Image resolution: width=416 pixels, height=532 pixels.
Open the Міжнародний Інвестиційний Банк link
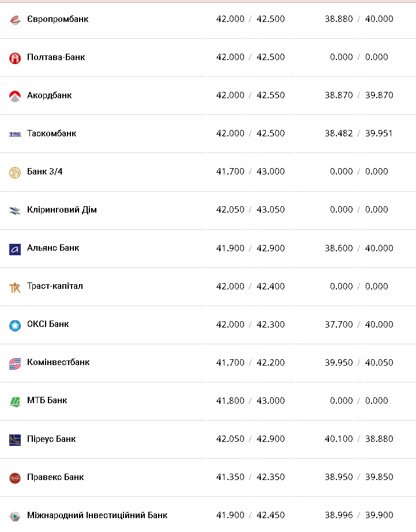coord(97,515)
